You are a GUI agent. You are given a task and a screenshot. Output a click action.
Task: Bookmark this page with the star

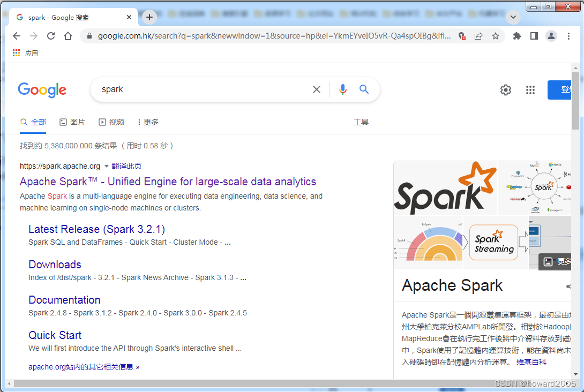click(x=496, y=36)
